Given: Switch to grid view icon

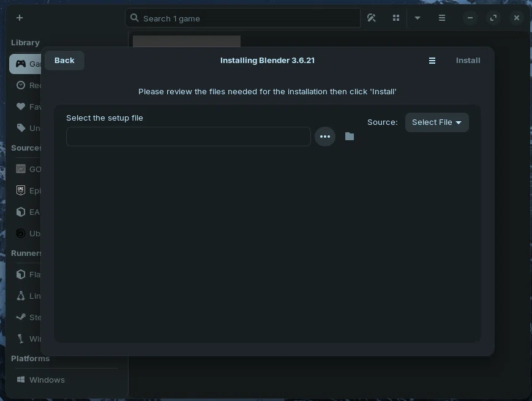Looking at the screenshot, I should point(395,18).
